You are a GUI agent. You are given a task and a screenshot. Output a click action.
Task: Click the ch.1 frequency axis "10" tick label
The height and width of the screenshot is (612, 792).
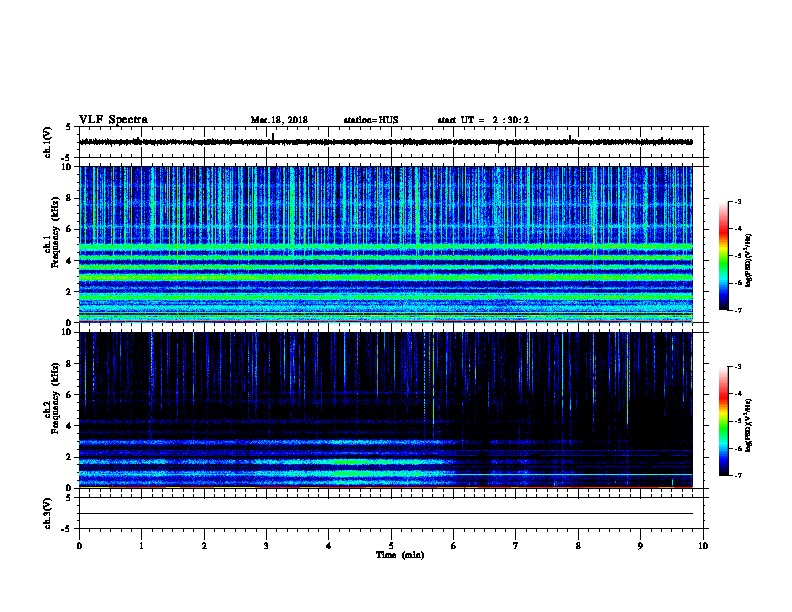click(68, 167)
